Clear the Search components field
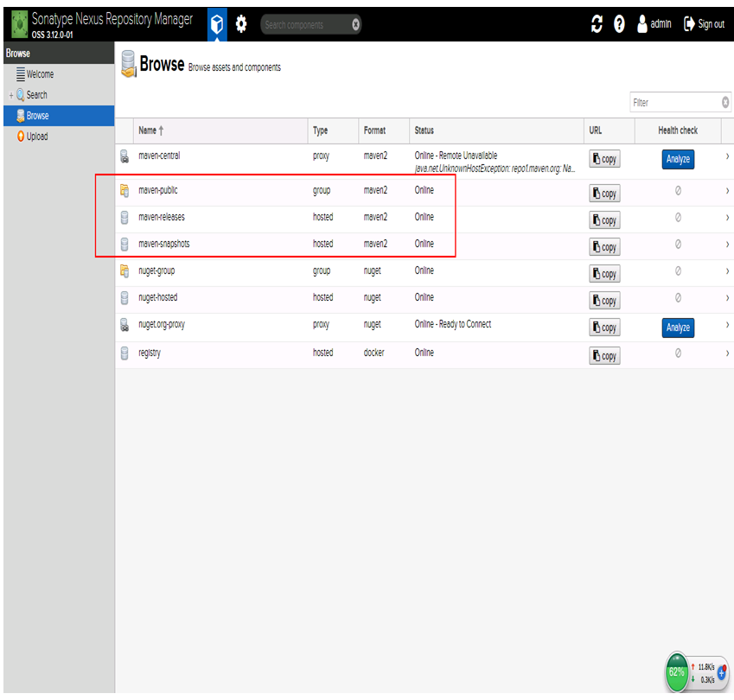Image resolution: width=734 pixels, height=700 pixels. pos(356,24)
